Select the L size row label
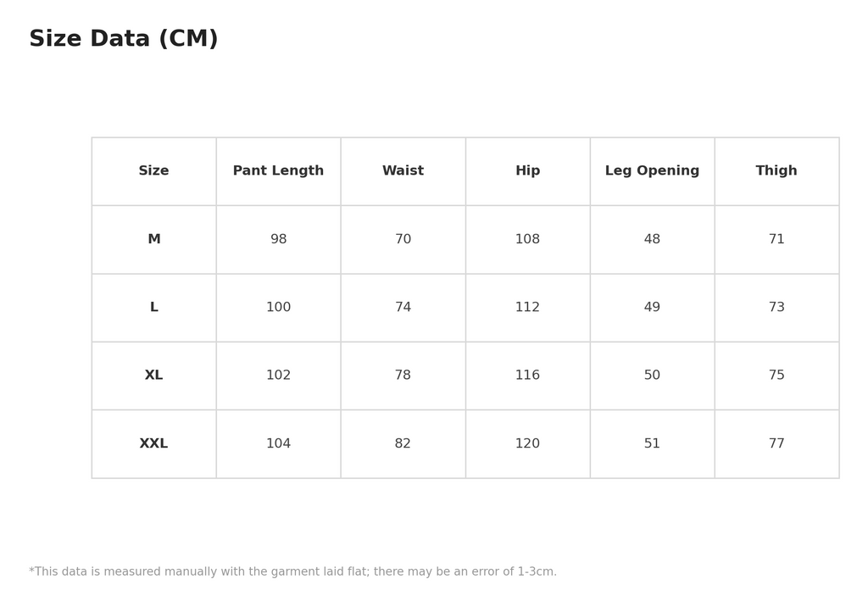This screenshot has width=868, height=607. coord(154,307)
